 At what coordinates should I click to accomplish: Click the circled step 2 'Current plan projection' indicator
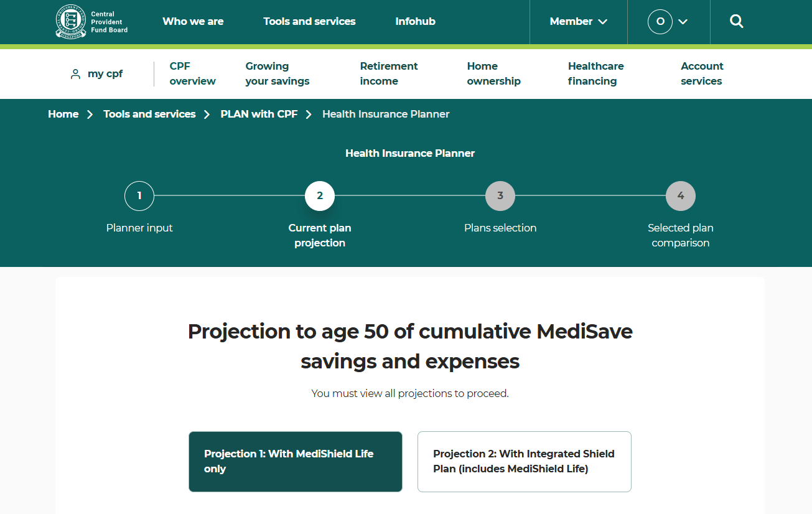(320, 195)
